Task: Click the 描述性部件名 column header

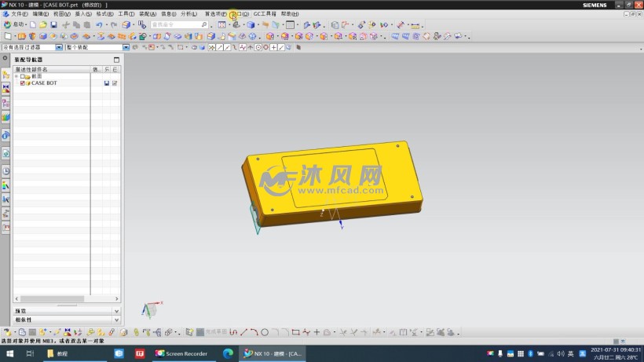Action: point(52,69)
